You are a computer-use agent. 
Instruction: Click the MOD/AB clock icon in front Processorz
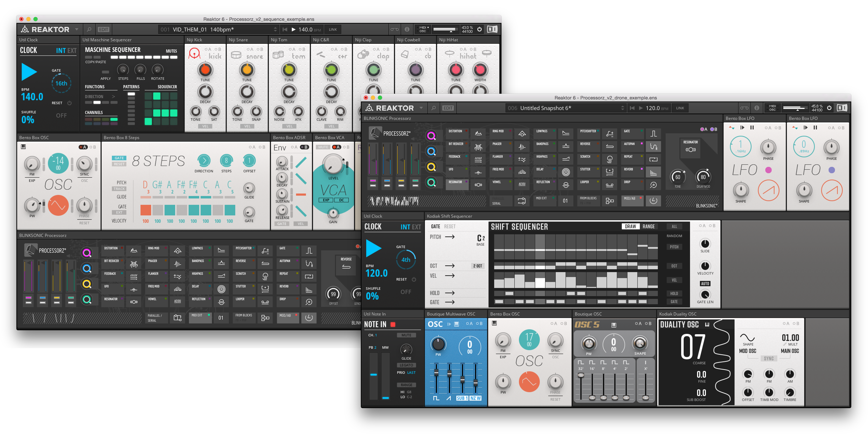pos(653,201)
